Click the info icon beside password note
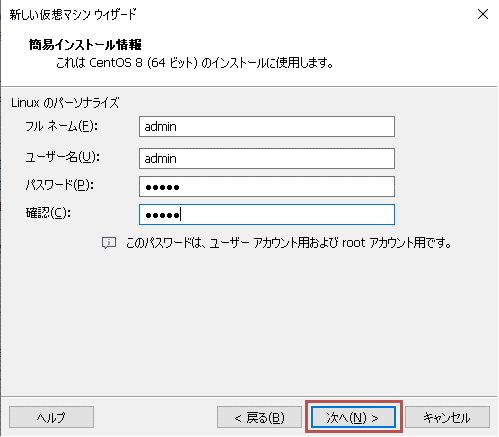The height and width of the screenshot is (437, 499). [109, 243]
